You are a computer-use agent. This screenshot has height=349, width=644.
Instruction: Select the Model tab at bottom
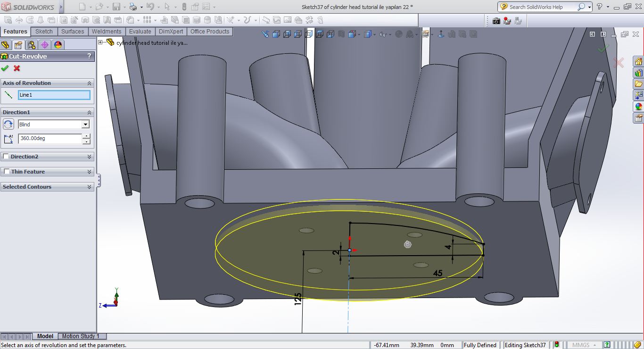(x=45, y=336)
